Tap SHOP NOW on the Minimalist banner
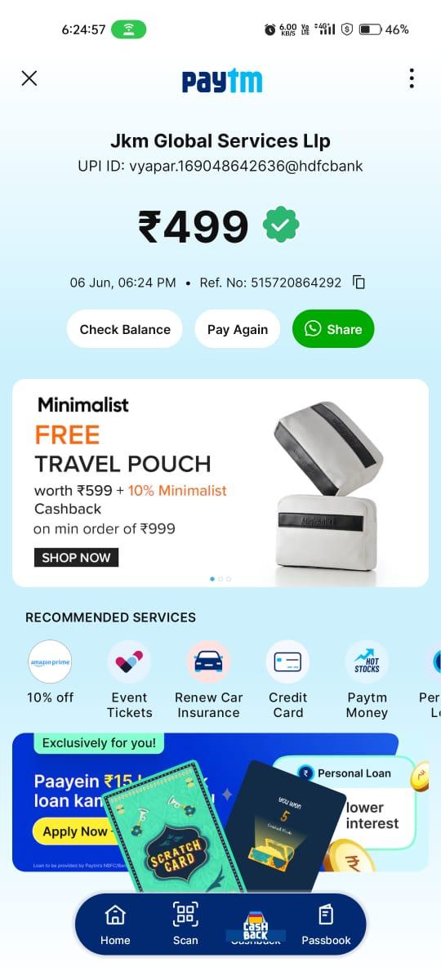The width and height of the screenshot is (441, 980). tap(77, 557)
